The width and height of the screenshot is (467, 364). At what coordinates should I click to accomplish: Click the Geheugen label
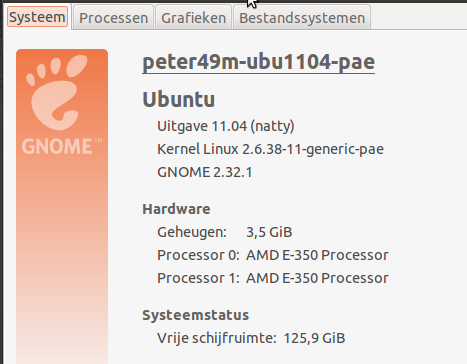point(192,232)
